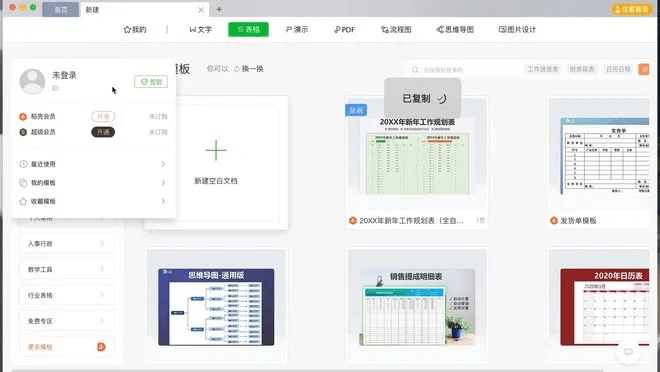The image size is (660, 372).
Task: Click the 稻壳会员 月通 button
Action: click(103, 116)
